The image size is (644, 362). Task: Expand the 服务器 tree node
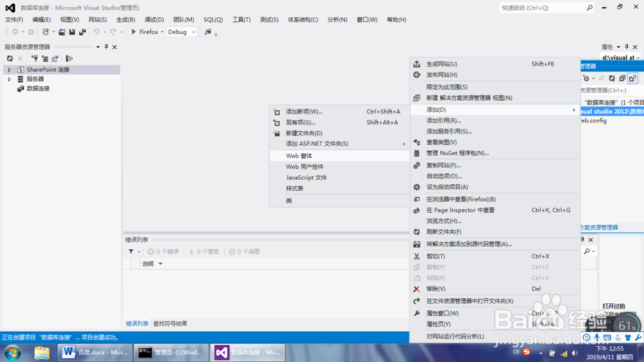pyautogui.click(x=10, y=79)
